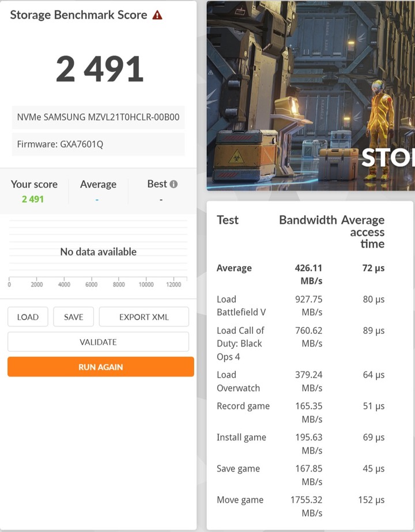Select the Move game row label
Viewport: 415px width, 532px height.
240,500
